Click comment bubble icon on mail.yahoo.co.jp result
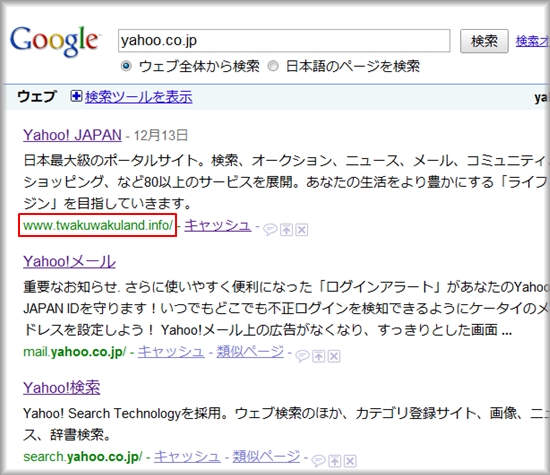 302,356
